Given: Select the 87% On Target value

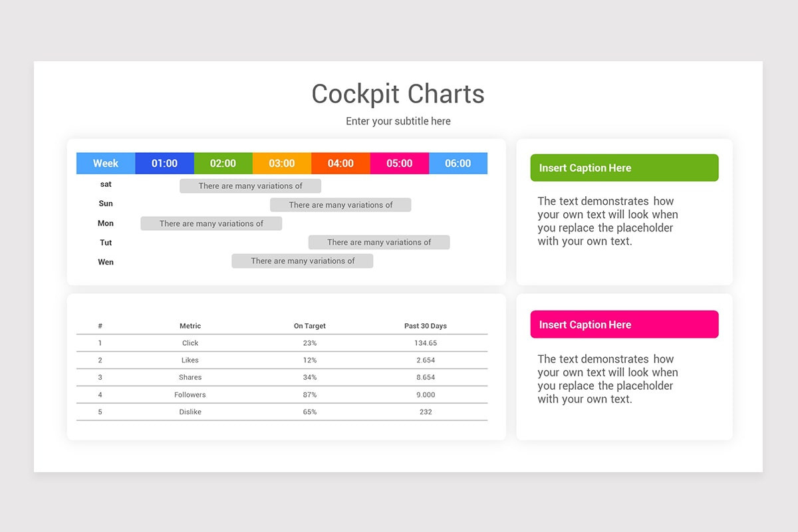Looking at the screenshot, I should (x=309, y=394).
